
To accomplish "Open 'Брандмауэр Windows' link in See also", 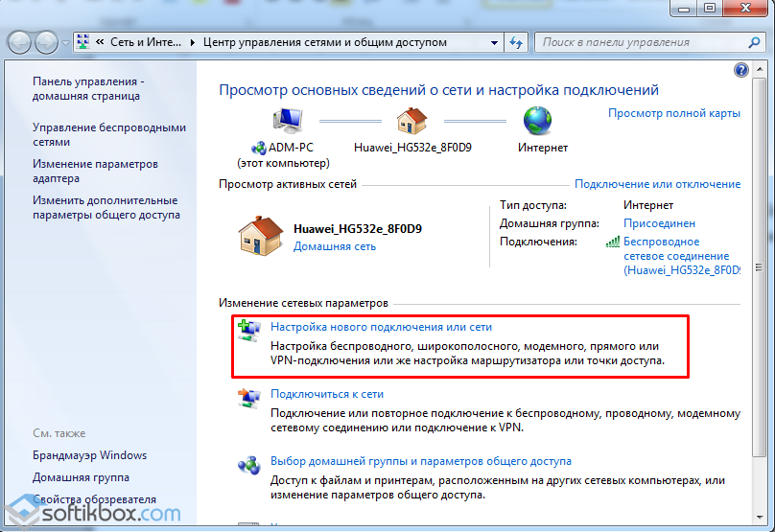I will pos(89,455).
